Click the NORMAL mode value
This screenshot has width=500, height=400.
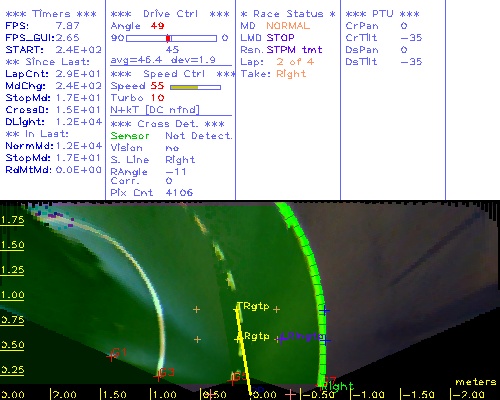(288, 26)
